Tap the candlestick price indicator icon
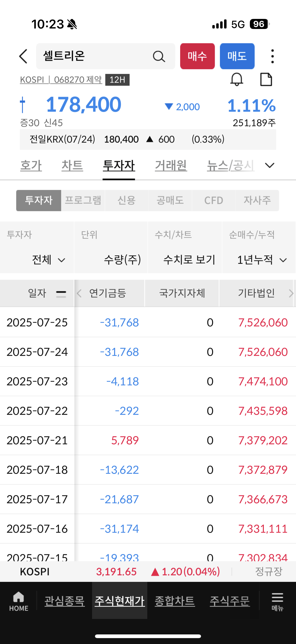Viewport: 296px width, 644px height. coord(23,105)
